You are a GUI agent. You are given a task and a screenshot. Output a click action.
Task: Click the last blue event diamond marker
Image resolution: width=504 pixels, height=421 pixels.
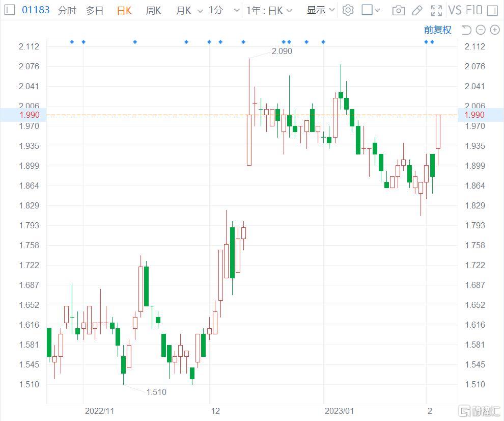pos(432,42)
